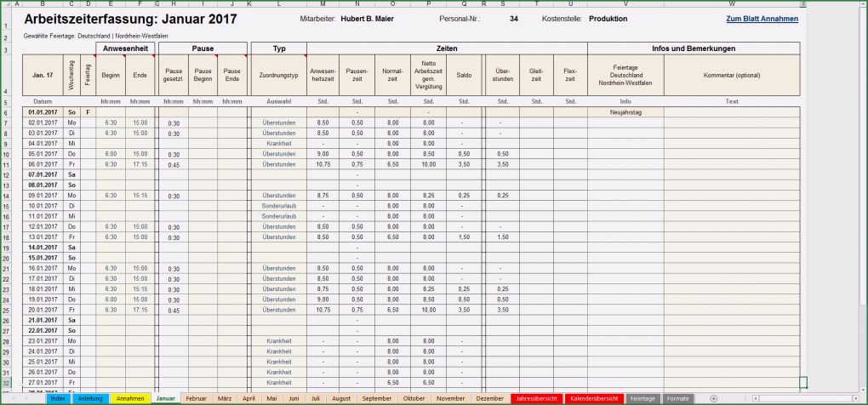Click the Anwesenheitszeit 10,75 on 06.01.2017 row

[323, 164]
